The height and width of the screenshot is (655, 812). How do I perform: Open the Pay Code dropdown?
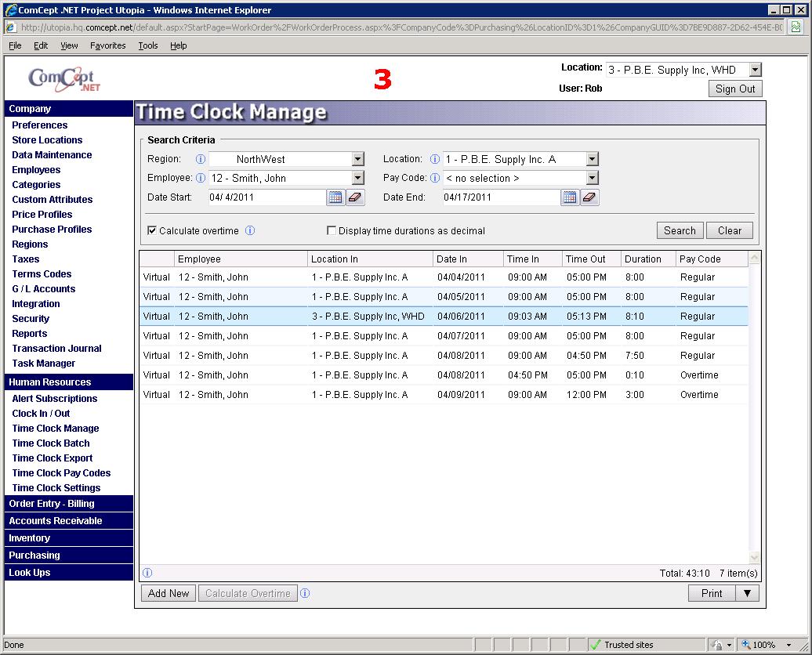tap(592, 178)
